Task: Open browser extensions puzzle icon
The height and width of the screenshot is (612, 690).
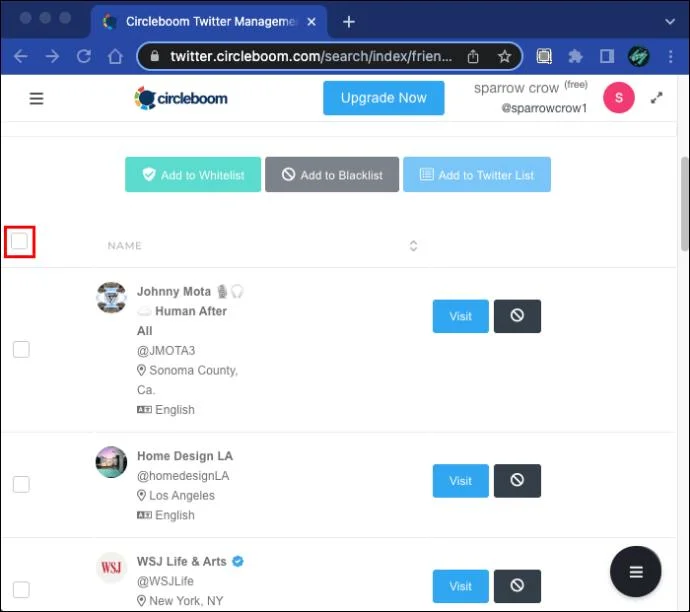Action: pos(575,56)
